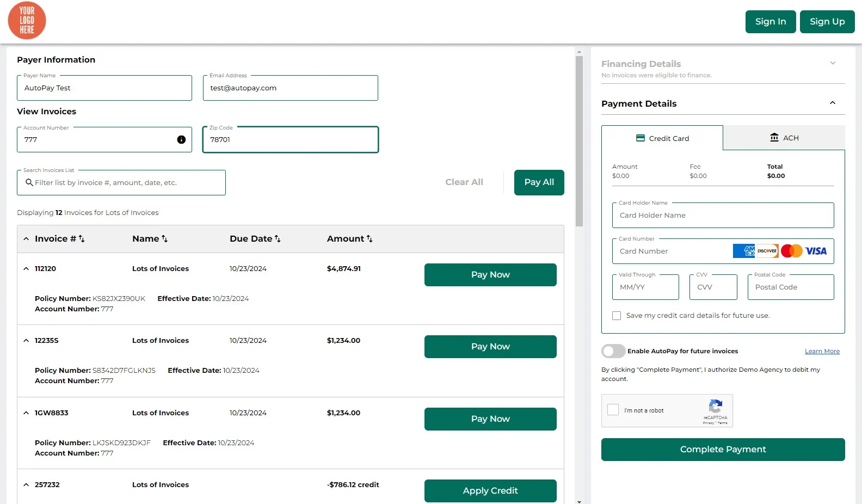Click the Total '$0.00' value
This screenshot has width=862, height=504.
[776, 176]
